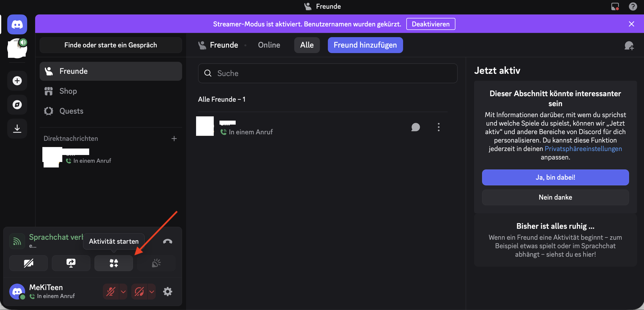Toggle the camera on or off
This screenshot has width=644, height=310.
click(x=28, y=263)
